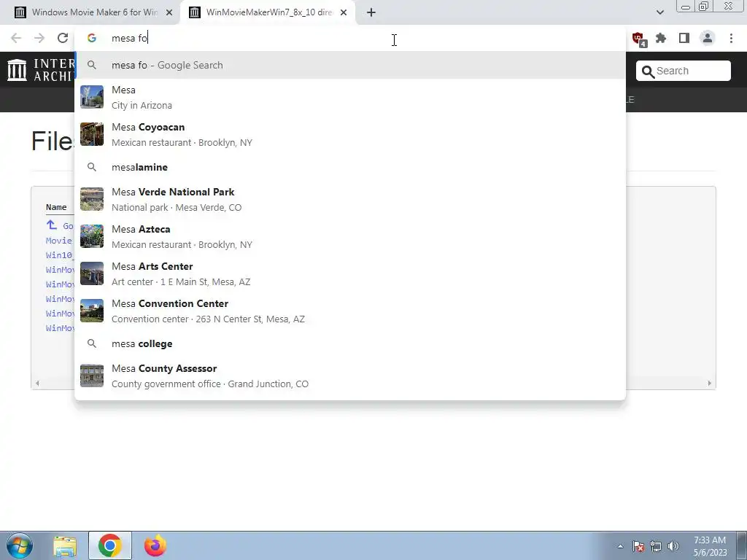Toggle the Chrome side panel

coord(684,38)
